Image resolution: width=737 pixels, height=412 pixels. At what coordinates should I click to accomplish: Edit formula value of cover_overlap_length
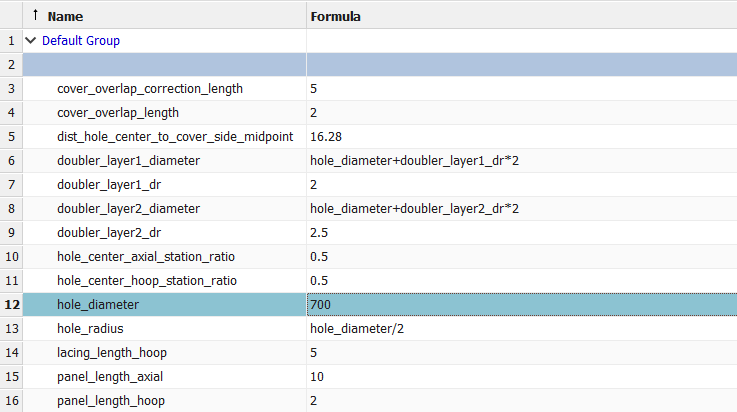tap(314, 113)
